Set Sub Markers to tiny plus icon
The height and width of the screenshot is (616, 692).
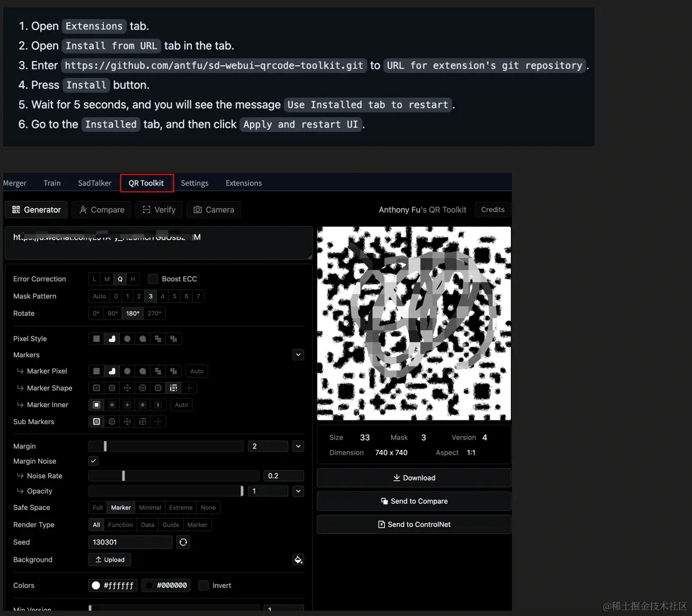[x=158, y=422]
